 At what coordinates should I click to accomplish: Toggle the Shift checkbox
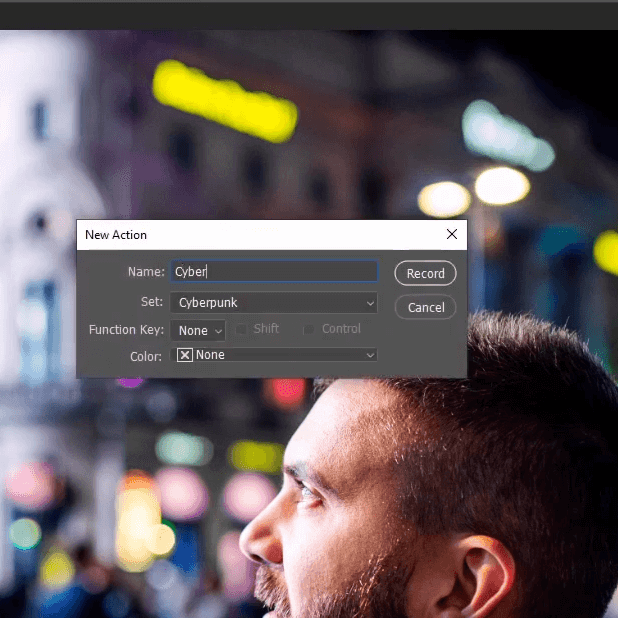point(241,329)
